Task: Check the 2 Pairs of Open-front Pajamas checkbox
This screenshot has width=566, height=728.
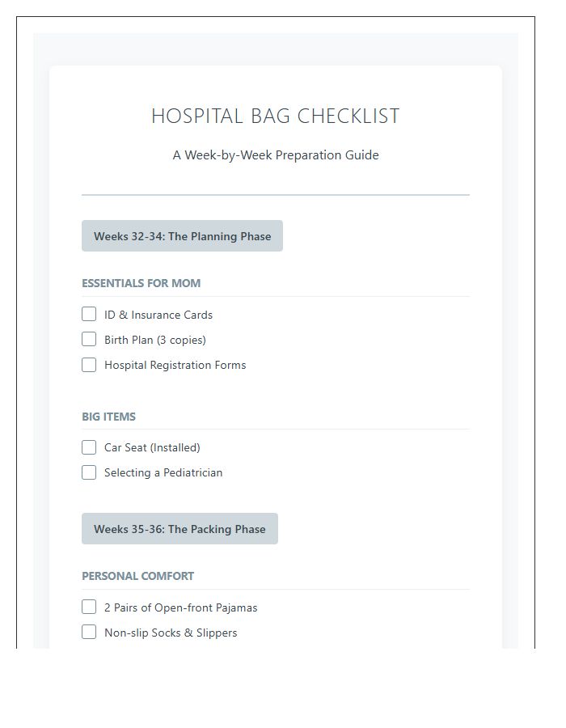Action: point(89,607)
